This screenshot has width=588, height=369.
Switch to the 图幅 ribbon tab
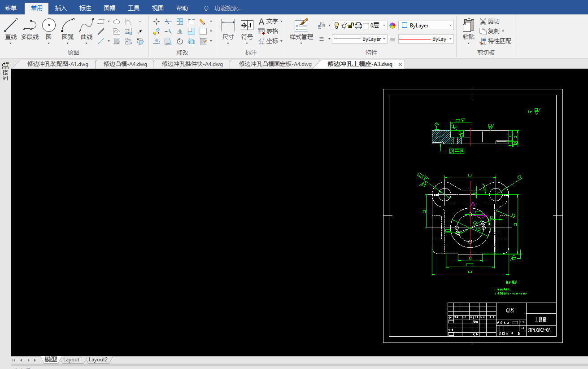[x=109, y=8]
